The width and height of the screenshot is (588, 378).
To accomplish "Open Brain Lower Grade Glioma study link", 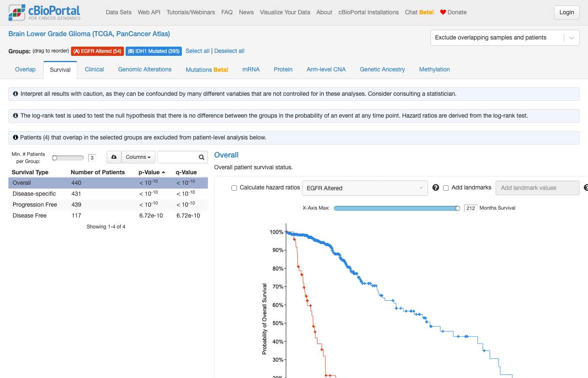I will [x=89, y=34].
